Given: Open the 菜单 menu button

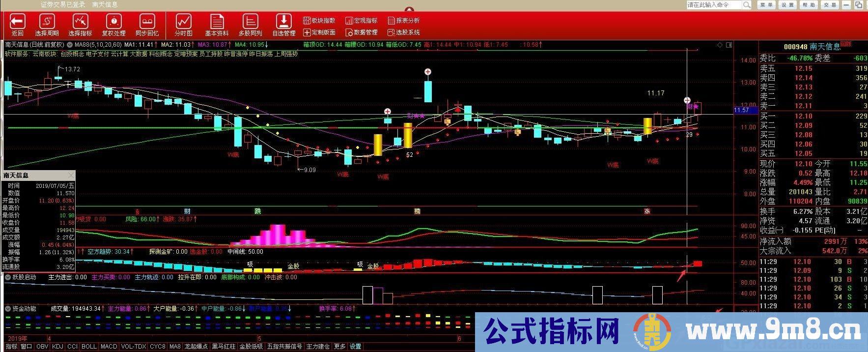Looking at the screenshot, I should pos(766,5).
